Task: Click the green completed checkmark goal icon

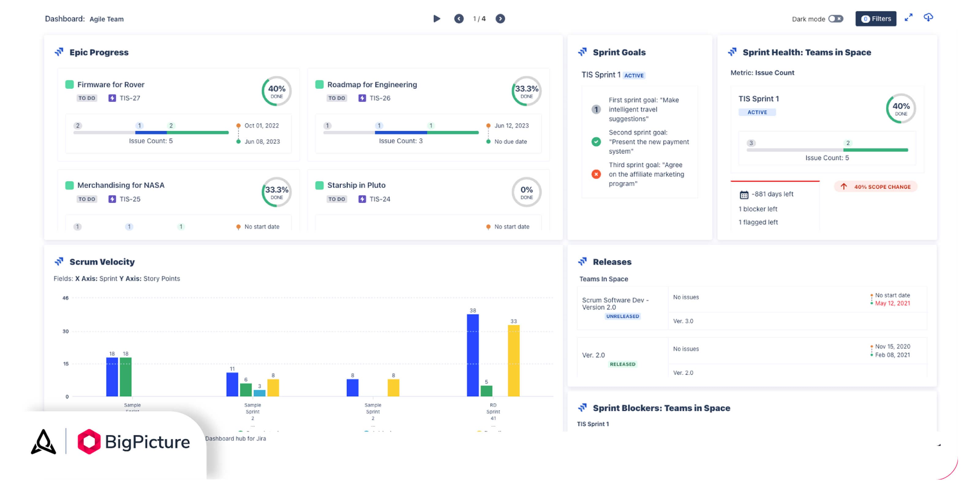Action: (596, 142)
